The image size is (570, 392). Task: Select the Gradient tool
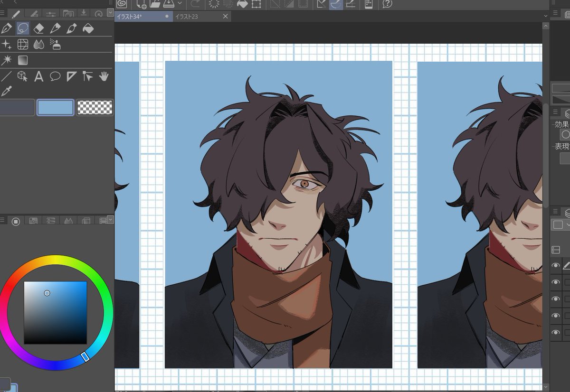coord(22,60)
